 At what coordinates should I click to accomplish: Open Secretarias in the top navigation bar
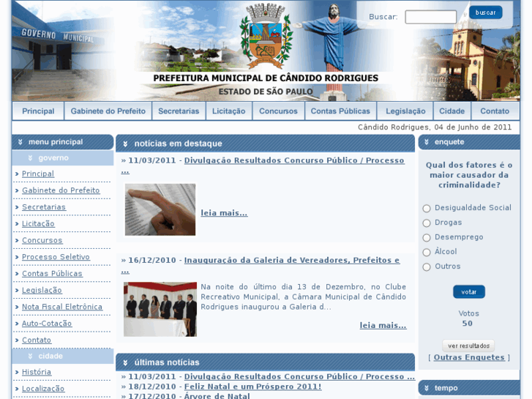coord(179,111)
